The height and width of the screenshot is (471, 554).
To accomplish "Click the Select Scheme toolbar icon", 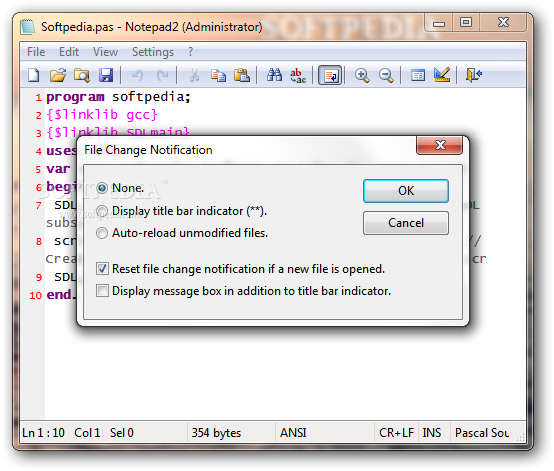I will 418,75.
